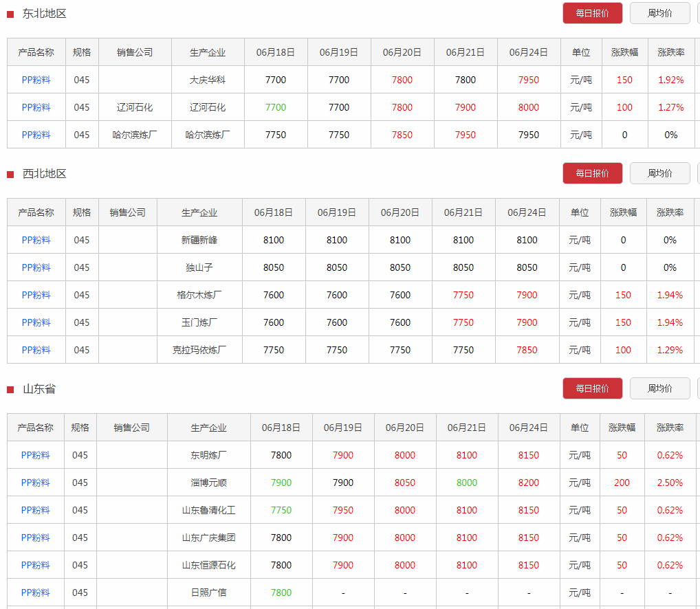Click 1.27% change rate for 辽河石化

[x=671, y=107]
